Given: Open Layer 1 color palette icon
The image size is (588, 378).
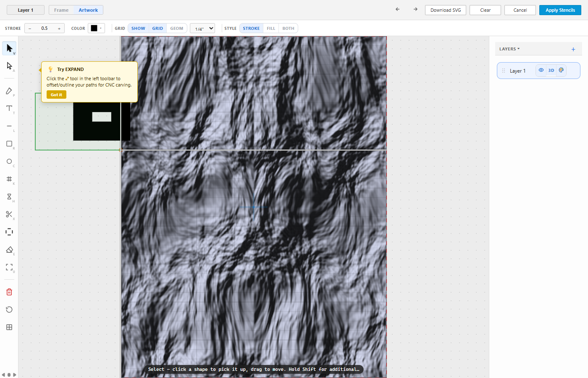Looking at the screenshot, I should 561,70.
